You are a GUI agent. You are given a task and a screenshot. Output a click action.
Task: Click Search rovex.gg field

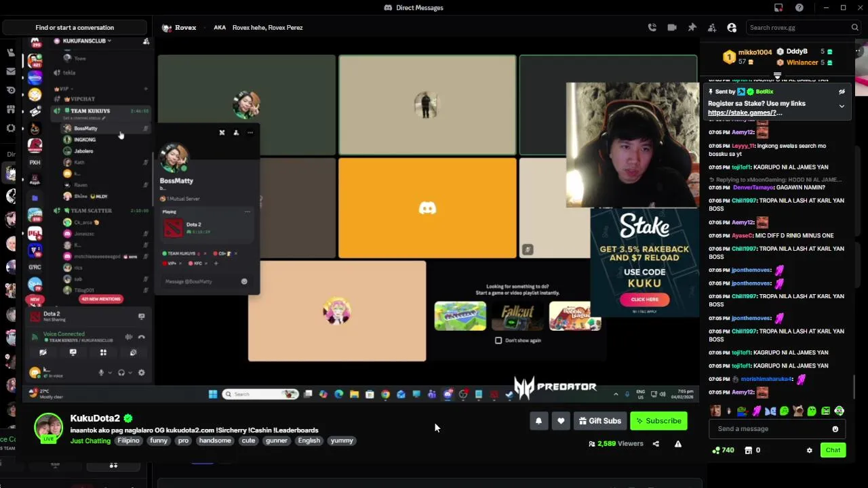click(x=804, y=28)
